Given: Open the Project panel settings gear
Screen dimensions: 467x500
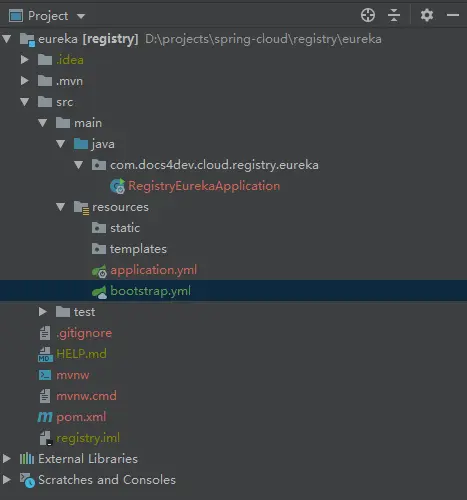Looking at the screenshot, I should click(x=427, y=15).
